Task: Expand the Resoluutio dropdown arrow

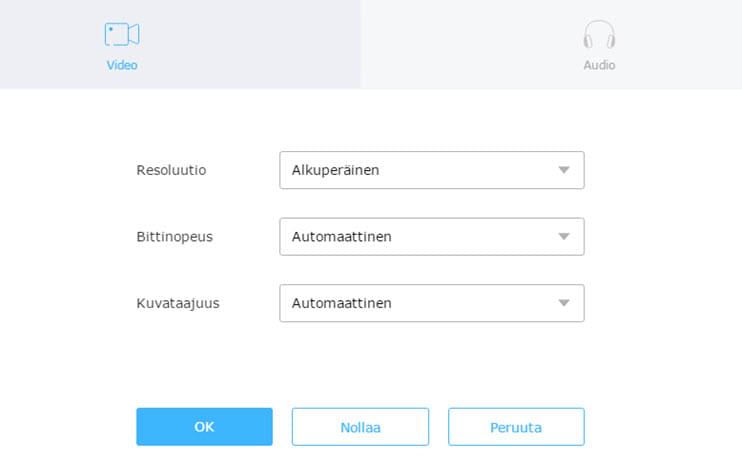Action: tap(564, 170)
